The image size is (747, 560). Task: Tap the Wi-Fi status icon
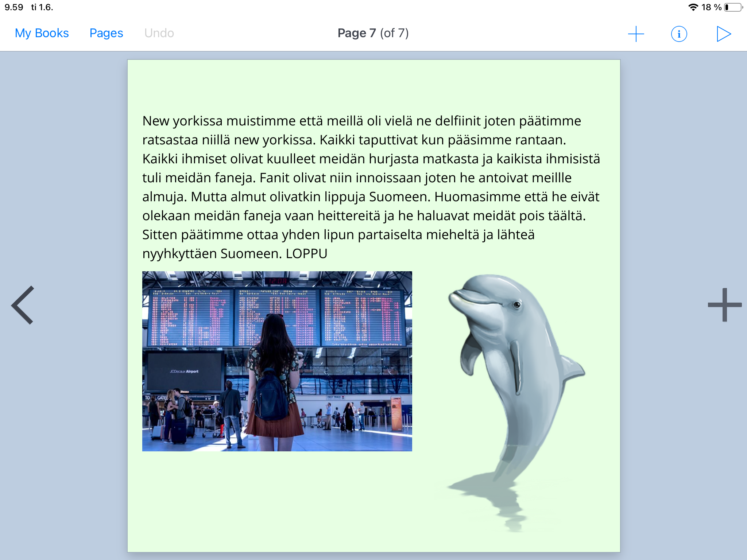click(693, 7)
